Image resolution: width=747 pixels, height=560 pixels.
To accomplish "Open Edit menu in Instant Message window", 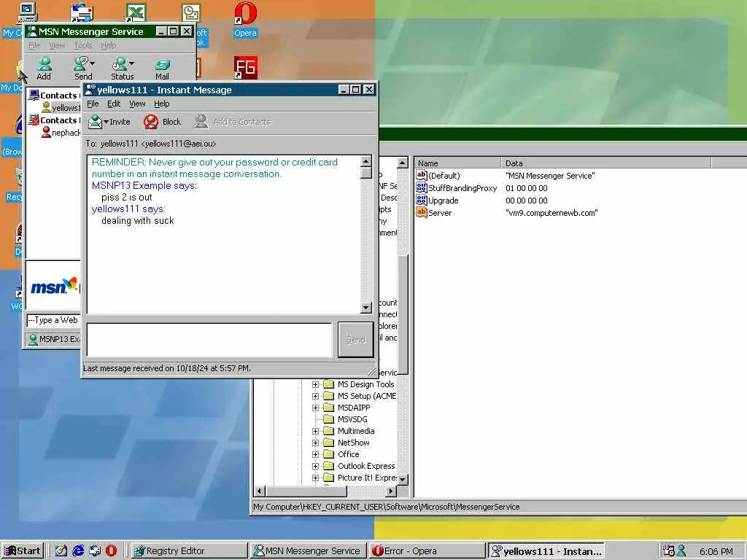I will 113,104.
